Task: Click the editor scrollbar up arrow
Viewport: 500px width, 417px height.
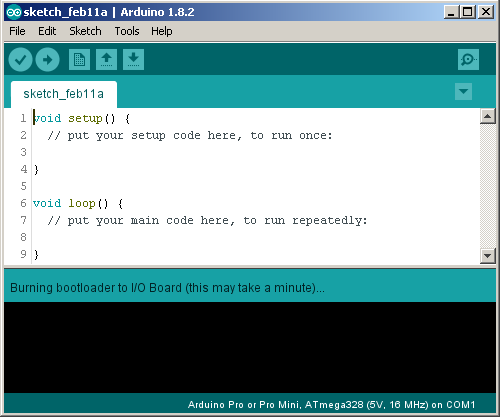Action: (x=487, y=116)
